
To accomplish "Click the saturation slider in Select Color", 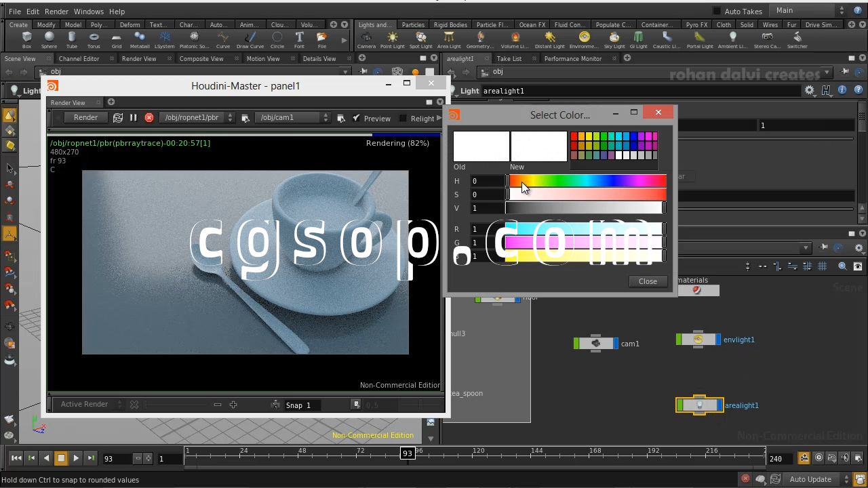I will click(587, 195).
